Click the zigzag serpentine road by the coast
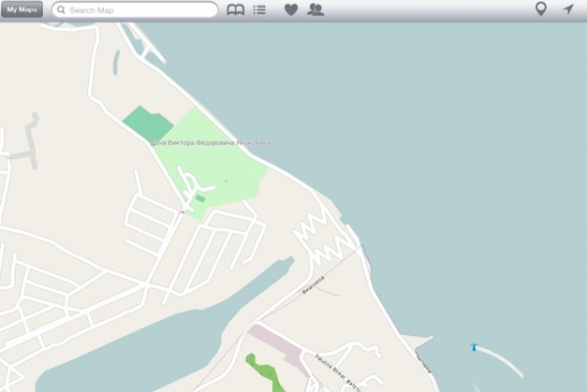 [x=325, y=240]
